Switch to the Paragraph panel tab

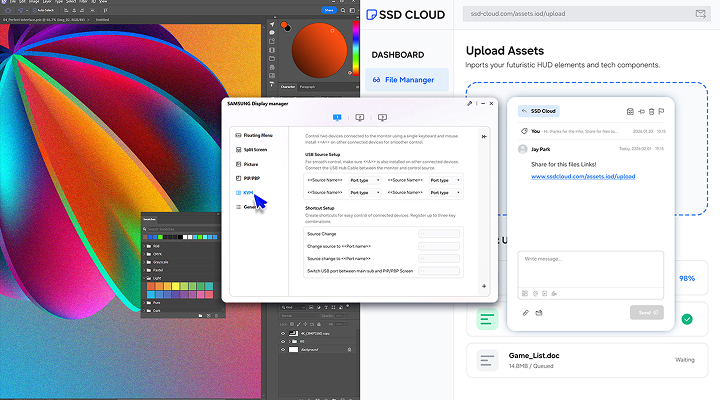click(307, 87)
